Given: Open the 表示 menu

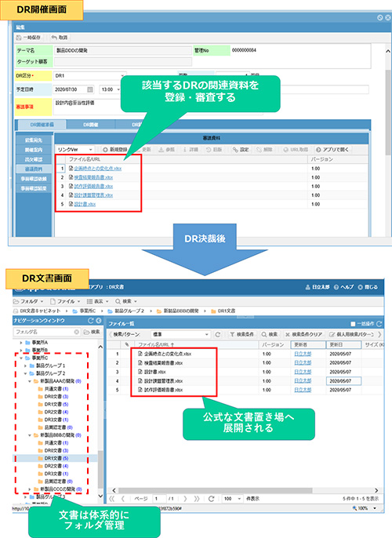Looking at the screenshot, I should click(98, 301).
